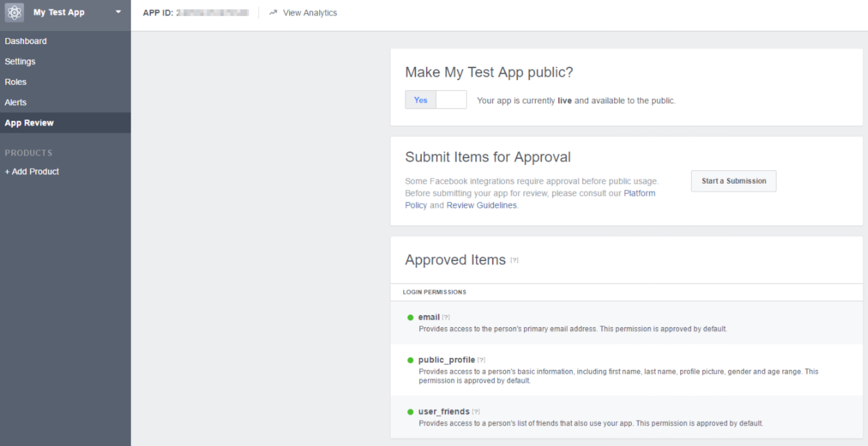Click help icon beside user_friends permission
Screen dimensions: 868x446
click(x=476, y=412)
